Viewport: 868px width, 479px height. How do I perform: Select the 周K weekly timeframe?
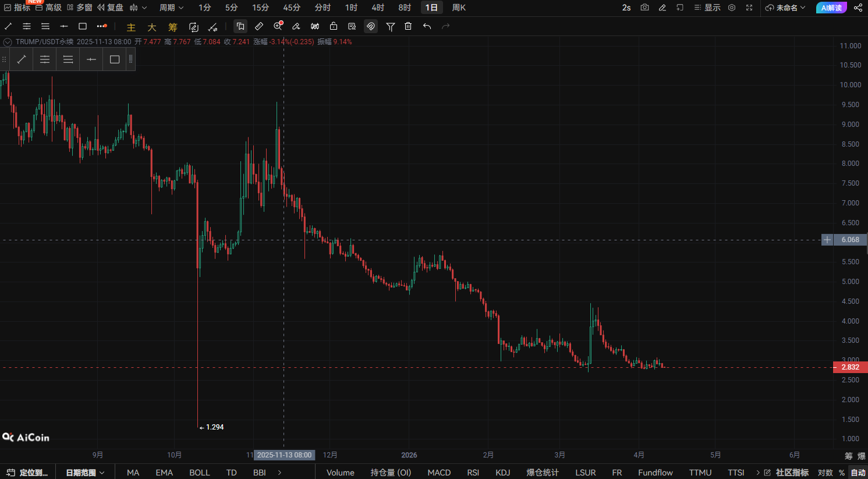click(x=459, y=8)
